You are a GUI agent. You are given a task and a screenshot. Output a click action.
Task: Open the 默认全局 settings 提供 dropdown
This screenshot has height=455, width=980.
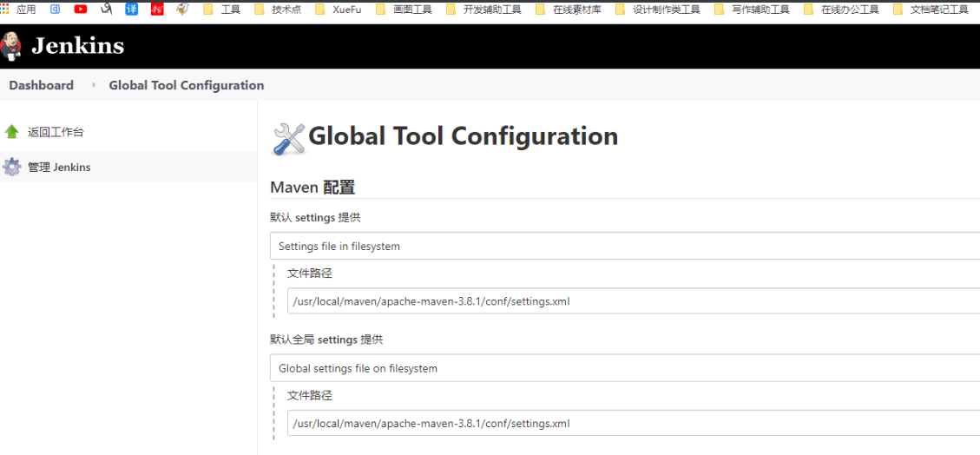(625, 368)
